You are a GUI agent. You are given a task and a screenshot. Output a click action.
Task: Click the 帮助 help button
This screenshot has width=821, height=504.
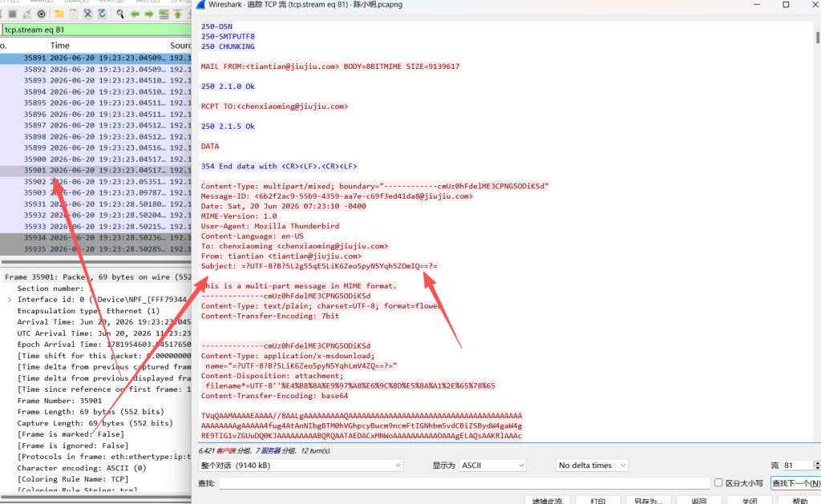tap(799, 500)
